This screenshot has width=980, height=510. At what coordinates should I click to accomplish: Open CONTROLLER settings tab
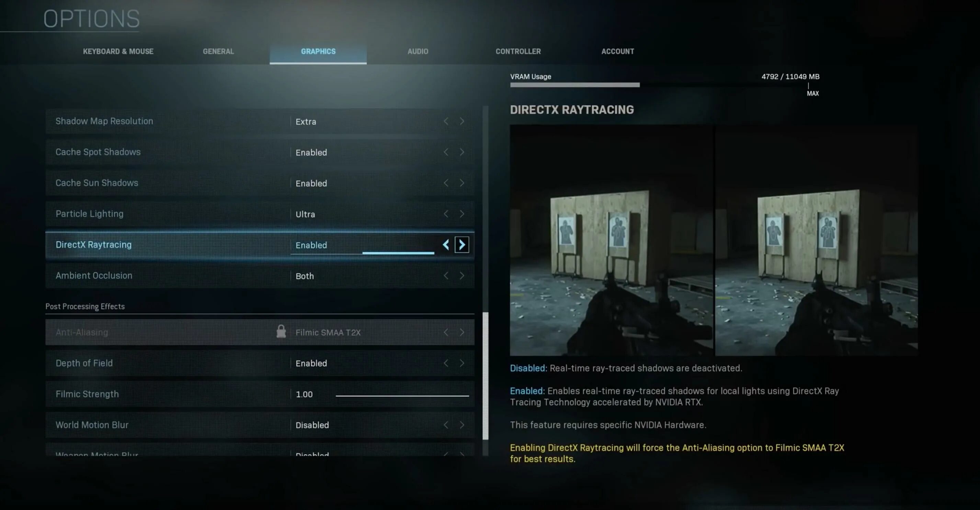click(x=519, y=51)
